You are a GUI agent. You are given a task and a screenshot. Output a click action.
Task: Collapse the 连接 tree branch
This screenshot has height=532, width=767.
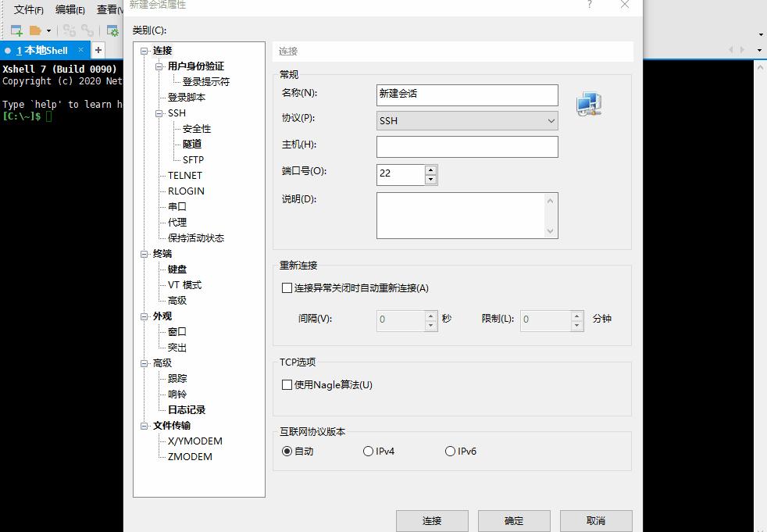tap(144, 50)
